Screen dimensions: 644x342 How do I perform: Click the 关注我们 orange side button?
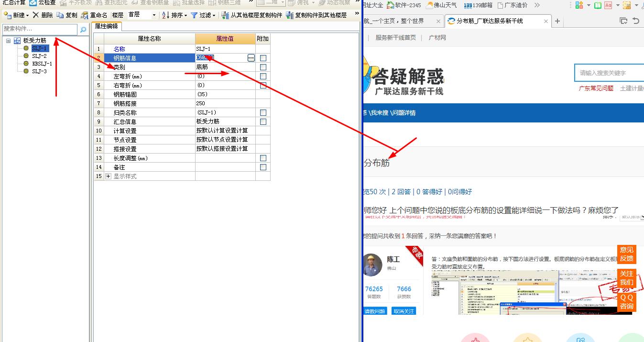[626, 278]
